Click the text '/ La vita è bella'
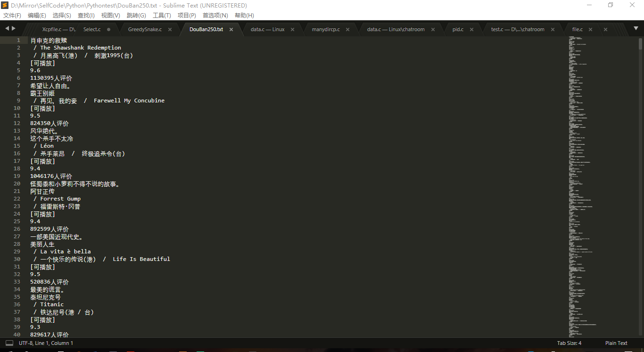This screenshot has height=352, width=644. pyautogui.click(x=62, y=251)
